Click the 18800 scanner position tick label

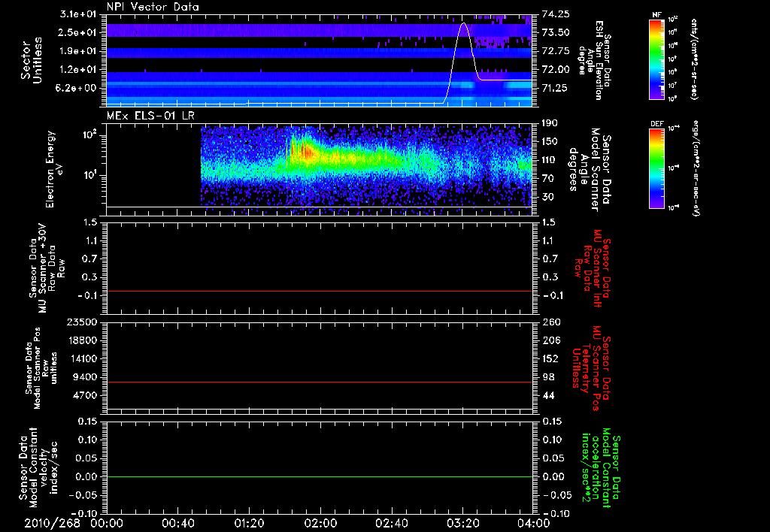(81, 340)
